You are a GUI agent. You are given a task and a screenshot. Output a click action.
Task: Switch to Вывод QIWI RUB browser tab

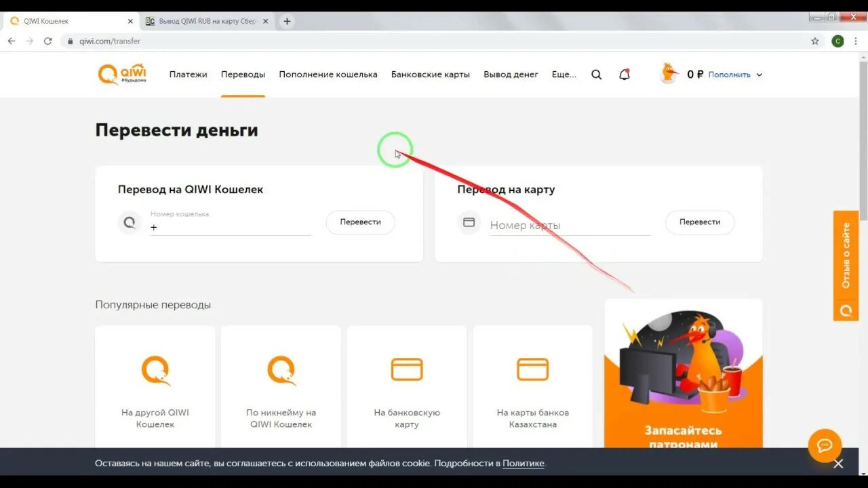(x=206, y=21)
